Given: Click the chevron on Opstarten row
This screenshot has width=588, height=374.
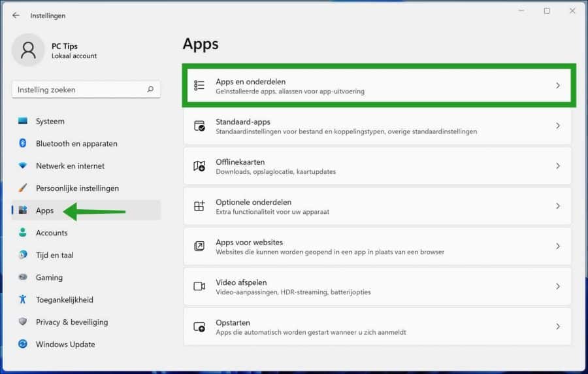Looking at the screenshot, I should pyautogui.click(x=558, y=326).
